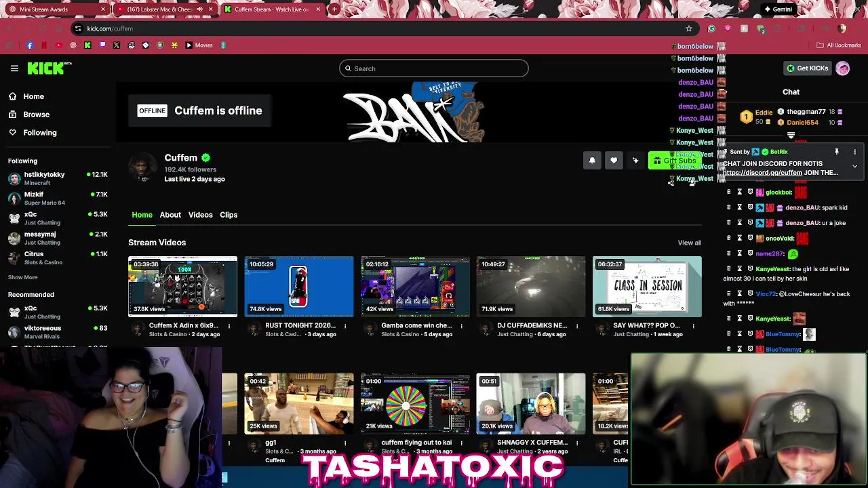This screenshot has width=868, height=488.
Task: Expand followed channels with Show more
Action: [22, 277]
